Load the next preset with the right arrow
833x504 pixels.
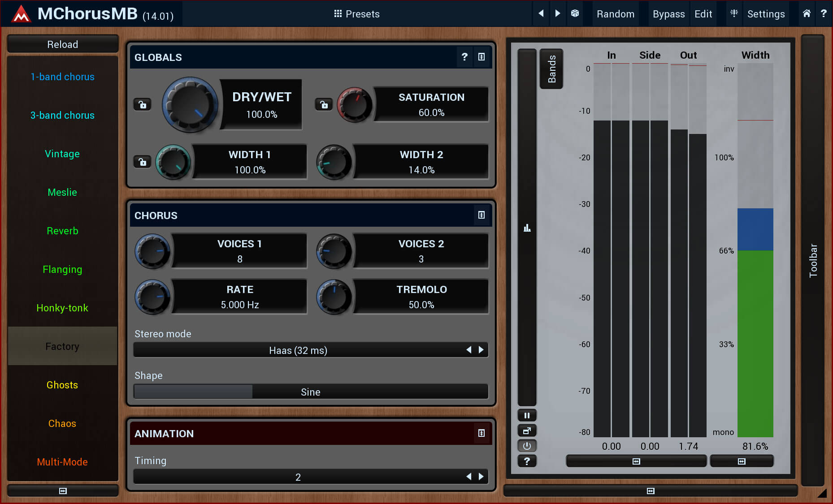click(x=557, y=13)
